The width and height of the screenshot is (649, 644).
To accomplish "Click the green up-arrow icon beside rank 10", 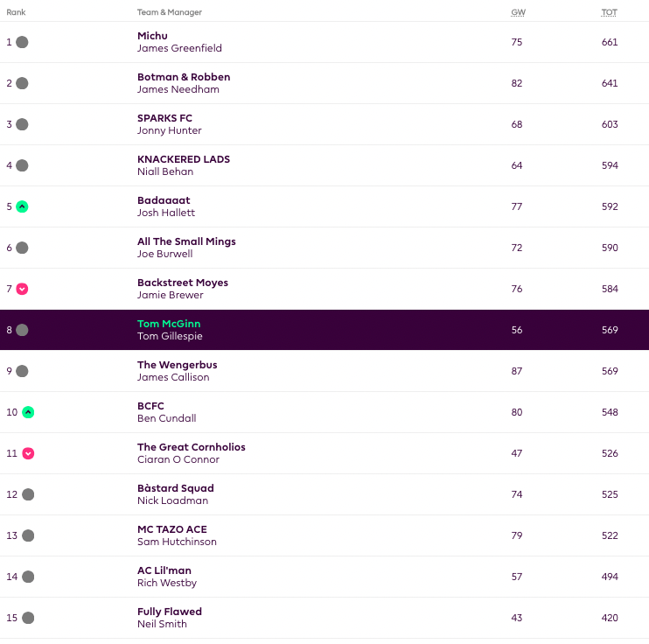I will tap(28, 412).
